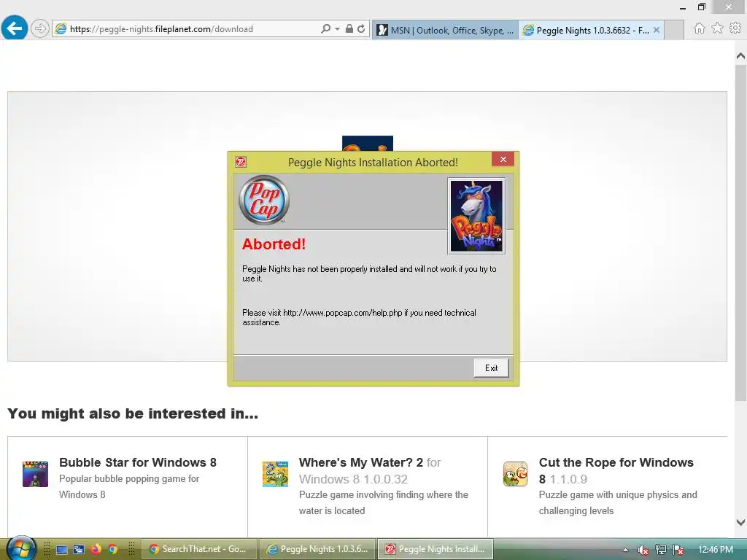Image resolution: width=747 pixels, height=560 pixels.
Task: Show hidden tray icons arrow
Action: point(625,550)
